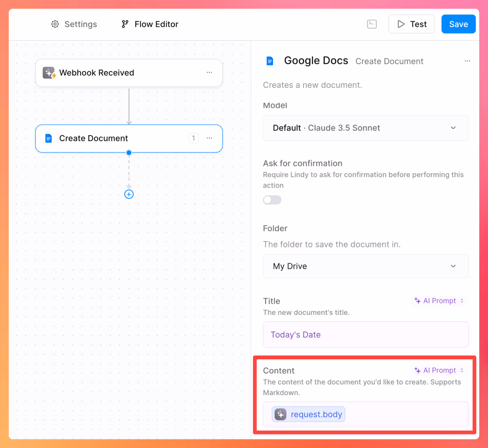Click the Create Document Google Docs icon
This screenshot has width=488, height=448.
pyautogui.click(x=48, y=138)
